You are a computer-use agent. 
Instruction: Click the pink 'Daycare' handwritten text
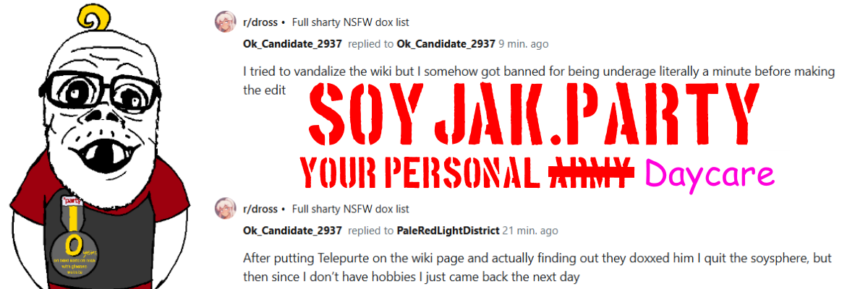click(x=708, y=174)
